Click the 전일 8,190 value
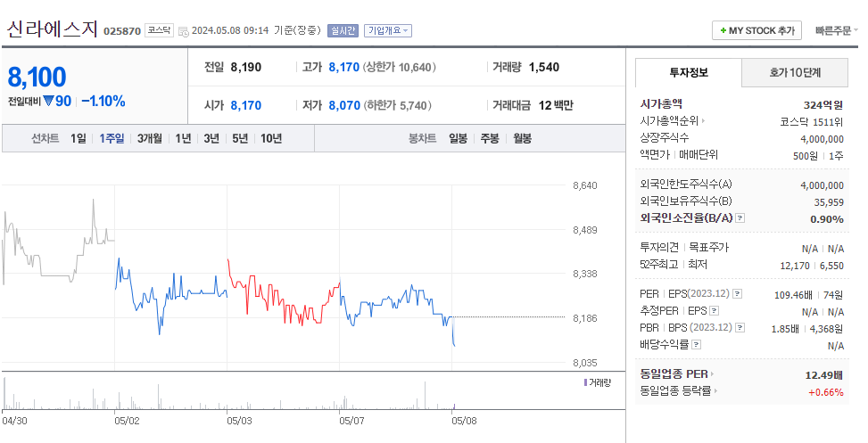This screenshot has height=443, width=868. (x=246, y=68)
